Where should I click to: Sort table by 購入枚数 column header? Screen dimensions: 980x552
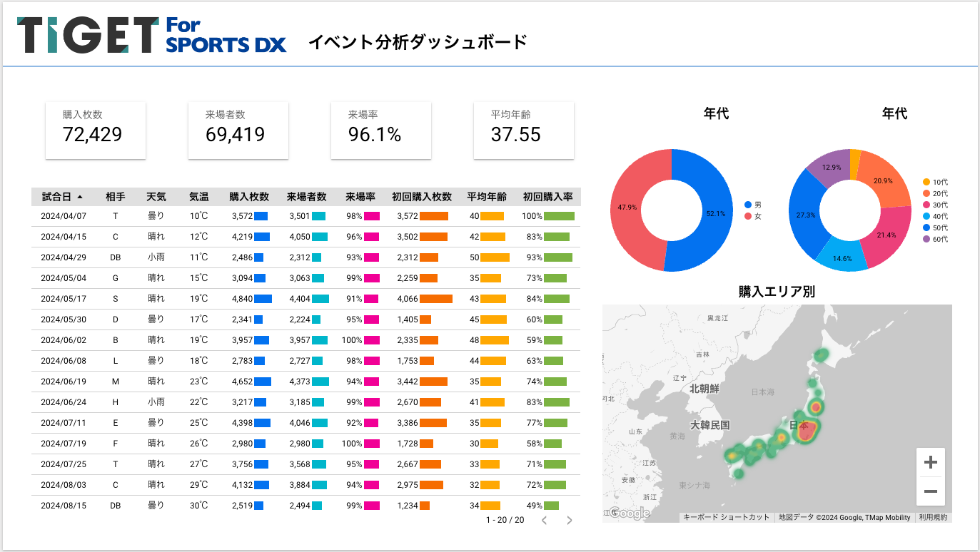249,197
